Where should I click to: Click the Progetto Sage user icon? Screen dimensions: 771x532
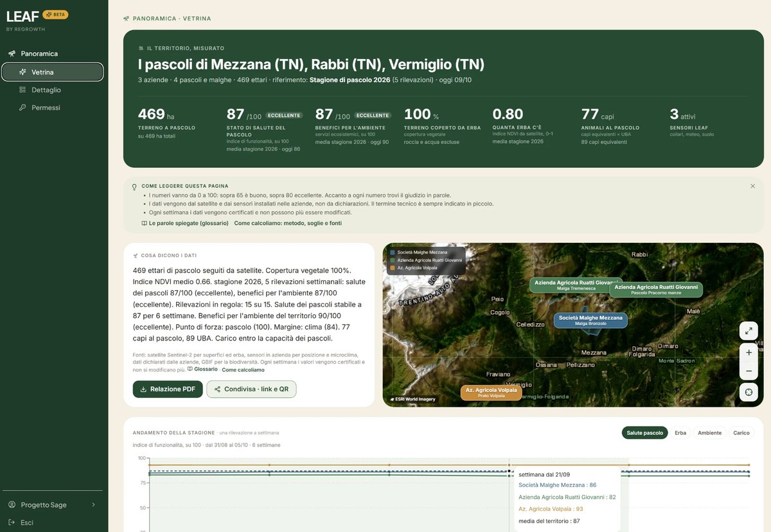click(x=12, y=504)
